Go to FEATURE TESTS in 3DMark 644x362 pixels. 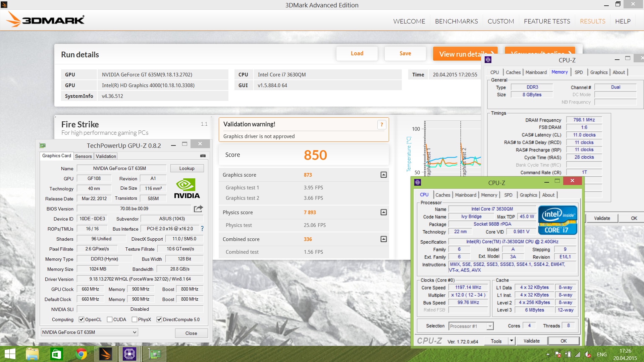[x=547, y=21]
